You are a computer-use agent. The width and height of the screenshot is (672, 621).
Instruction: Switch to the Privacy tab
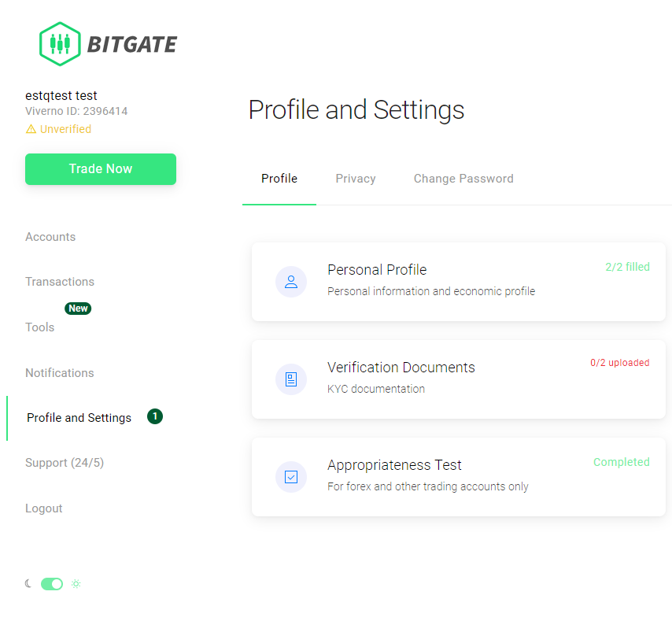pyautogui.click(x=356, y=179)
